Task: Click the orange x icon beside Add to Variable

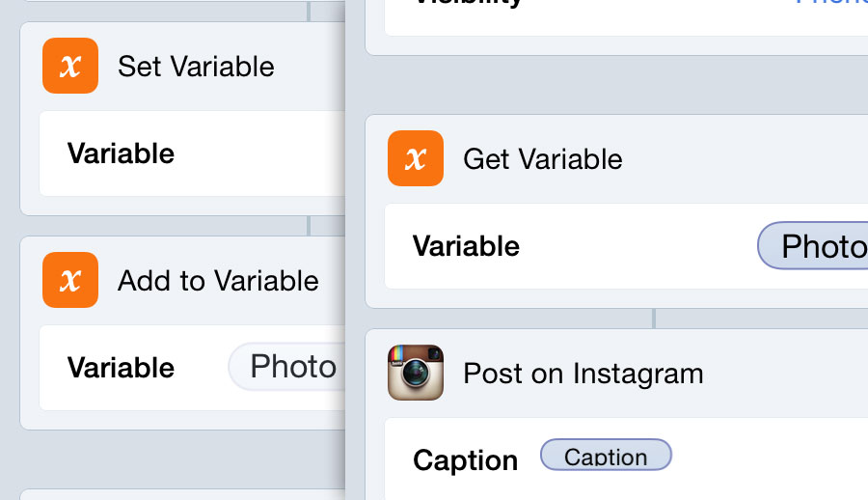Action: pyautogui.click(x=70, y=280)
